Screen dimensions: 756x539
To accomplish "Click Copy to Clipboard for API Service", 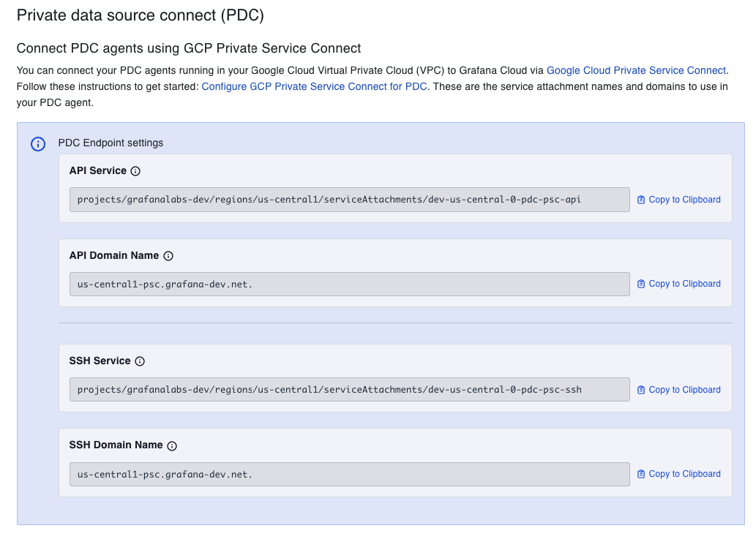I will click(684, 199).
